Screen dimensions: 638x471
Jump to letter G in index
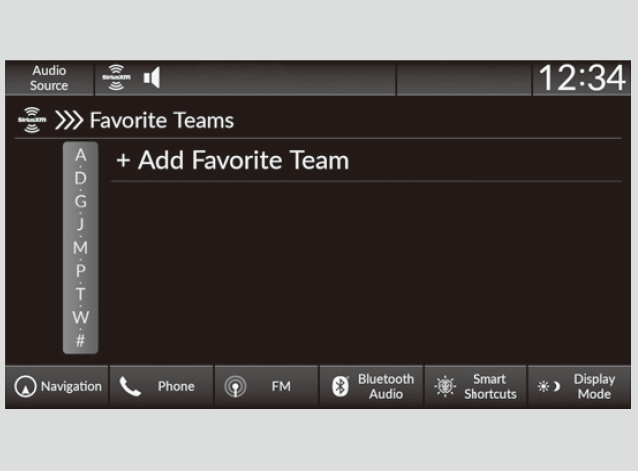[81, 201]
